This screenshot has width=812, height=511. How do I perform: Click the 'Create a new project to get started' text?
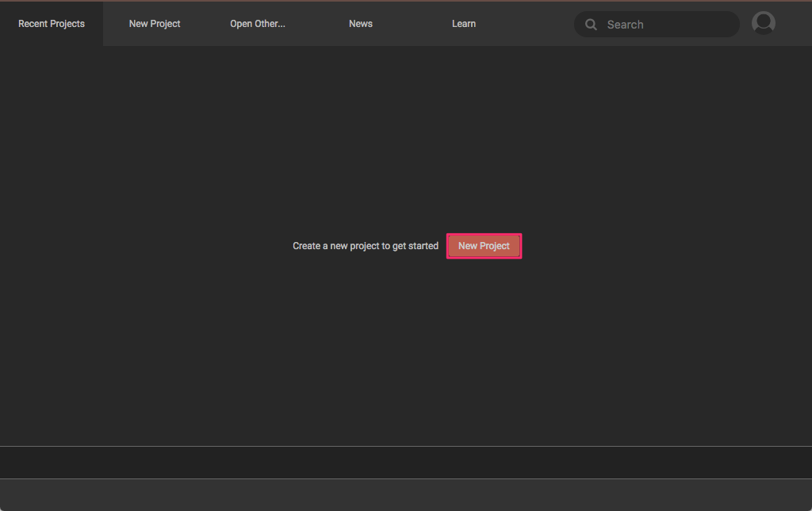tap(366, 246)
